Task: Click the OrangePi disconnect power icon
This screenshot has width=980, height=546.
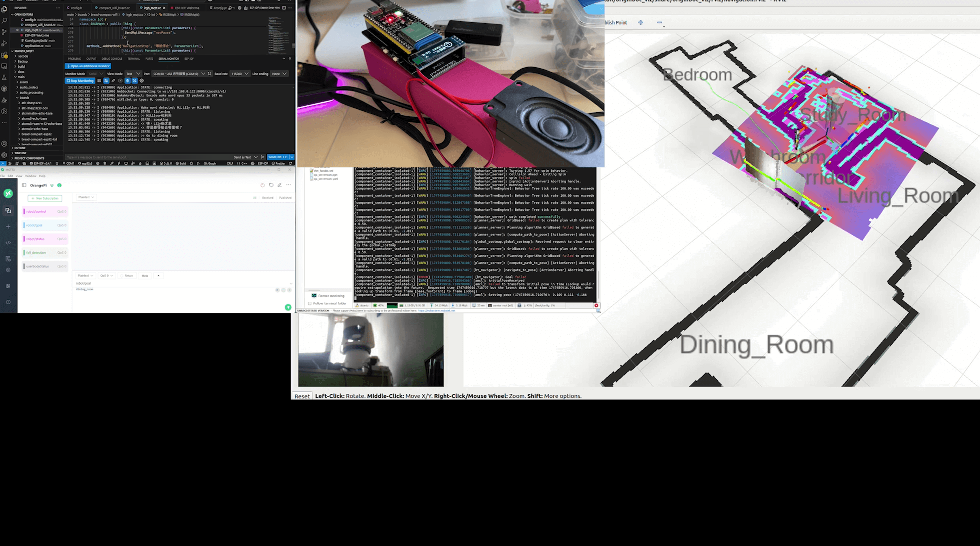Action: click(262, 185)
